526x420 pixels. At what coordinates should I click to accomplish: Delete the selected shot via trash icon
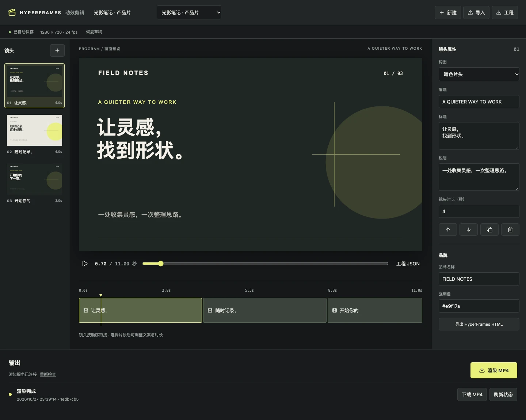click(510, 230)
